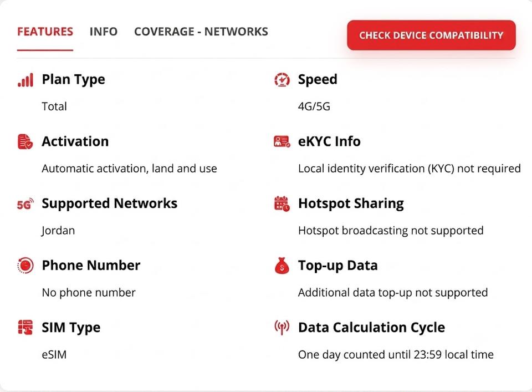Select the FEATURES tab
The image size is (532, 392).
coord(45,32)
